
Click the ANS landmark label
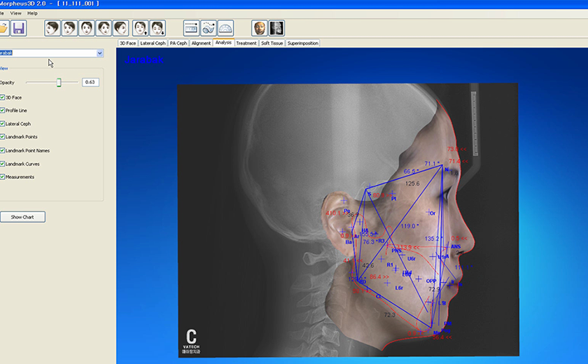[456, 246]
